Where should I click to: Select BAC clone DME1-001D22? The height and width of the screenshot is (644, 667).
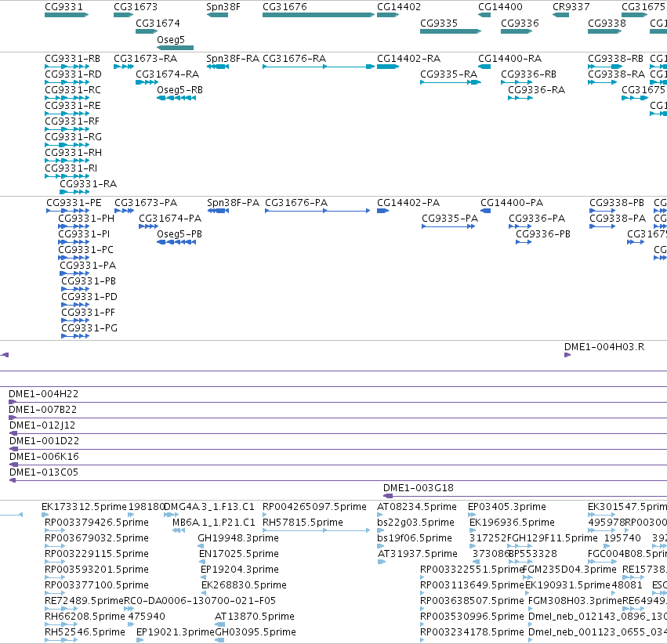tap(338, 449)
